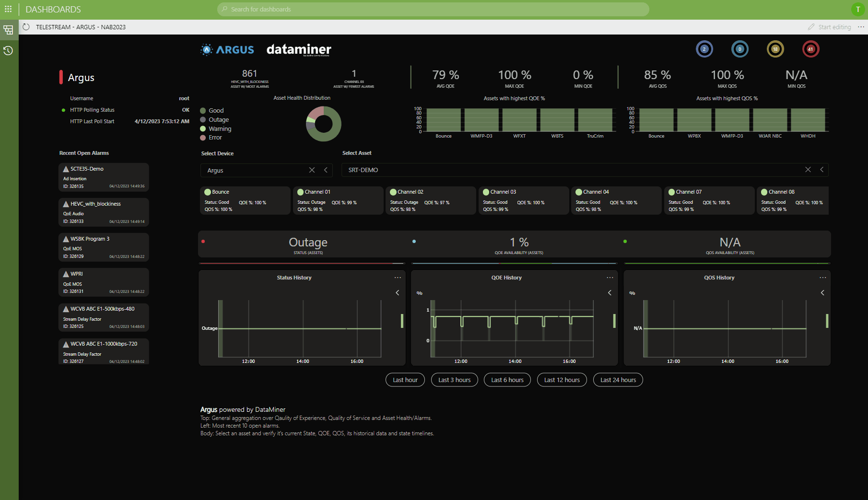Select the Last 3 hours time range

[x=455, y=380]
